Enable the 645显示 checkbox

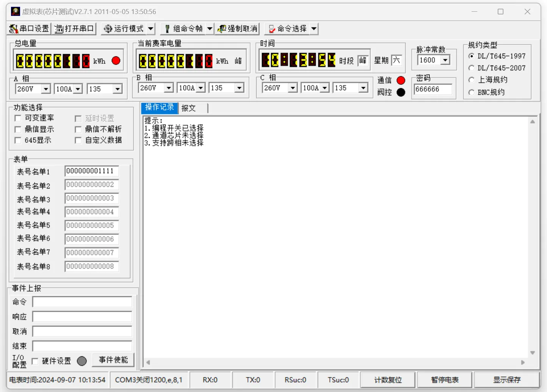(18, 141)
